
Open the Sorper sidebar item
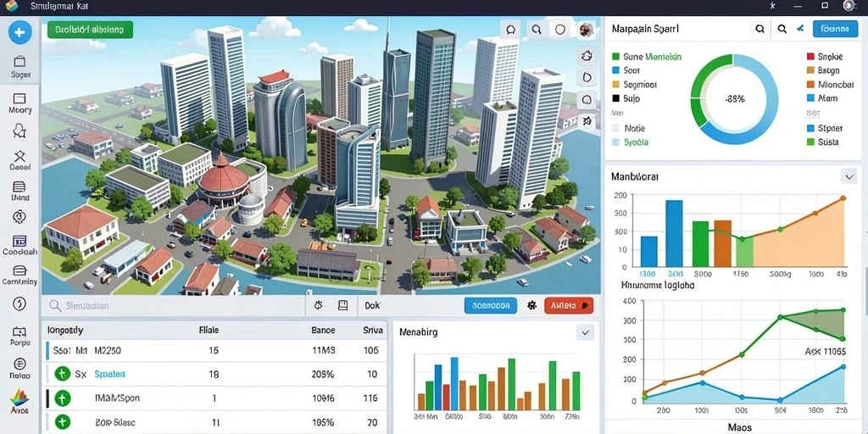coord(20,67)
